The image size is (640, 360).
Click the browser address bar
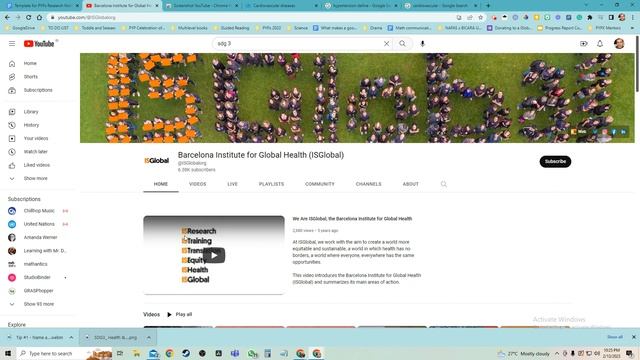253,18
